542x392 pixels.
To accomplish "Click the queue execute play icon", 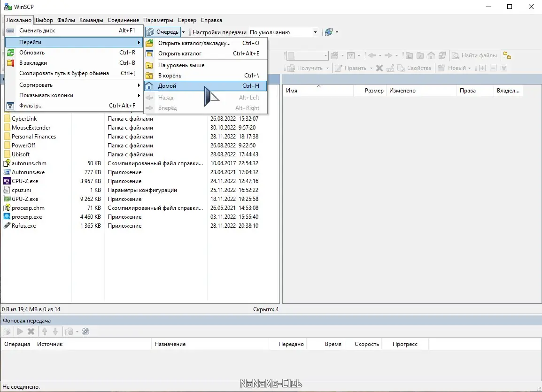I will pyautogui.click(x=20, y=331).
